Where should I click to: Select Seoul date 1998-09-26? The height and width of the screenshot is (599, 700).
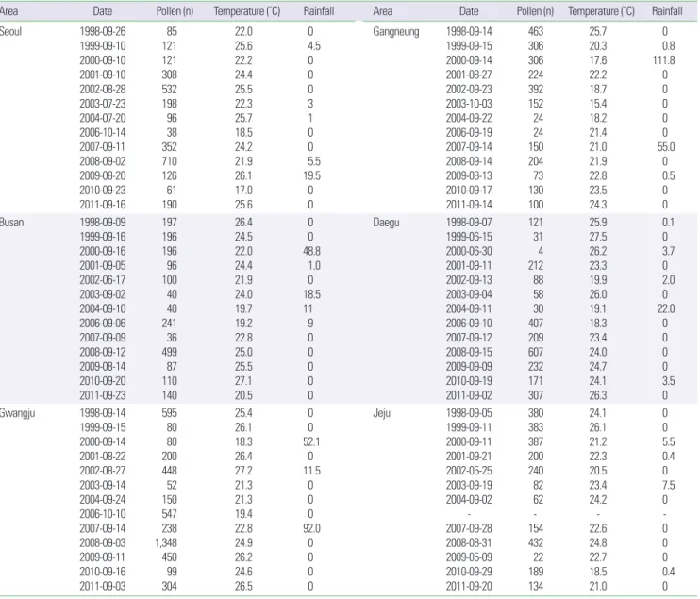pos(103,32)
